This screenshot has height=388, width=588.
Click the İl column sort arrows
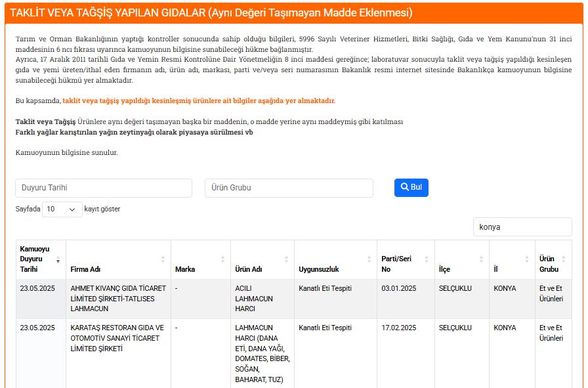pyautogui.click(x=527, y=259)
